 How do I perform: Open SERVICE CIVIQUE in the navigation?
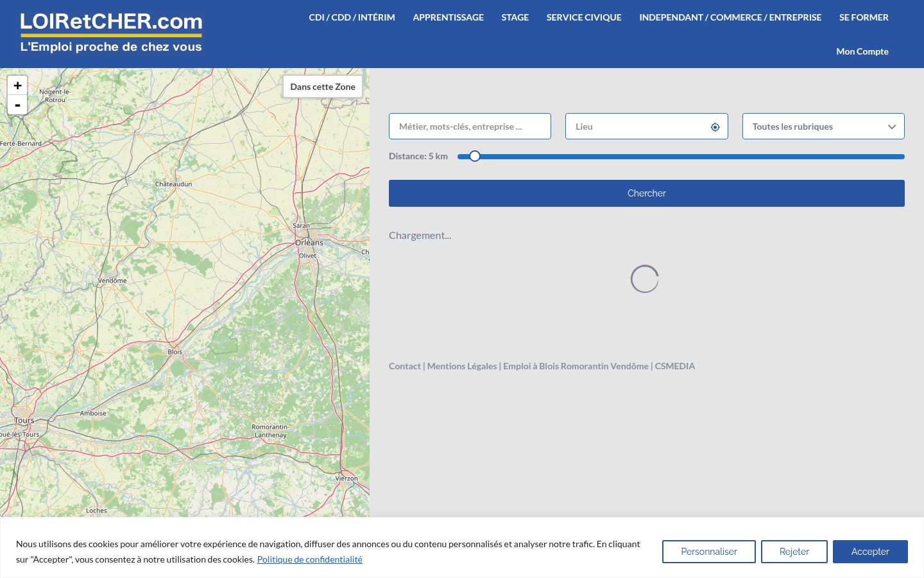(584, 17)
